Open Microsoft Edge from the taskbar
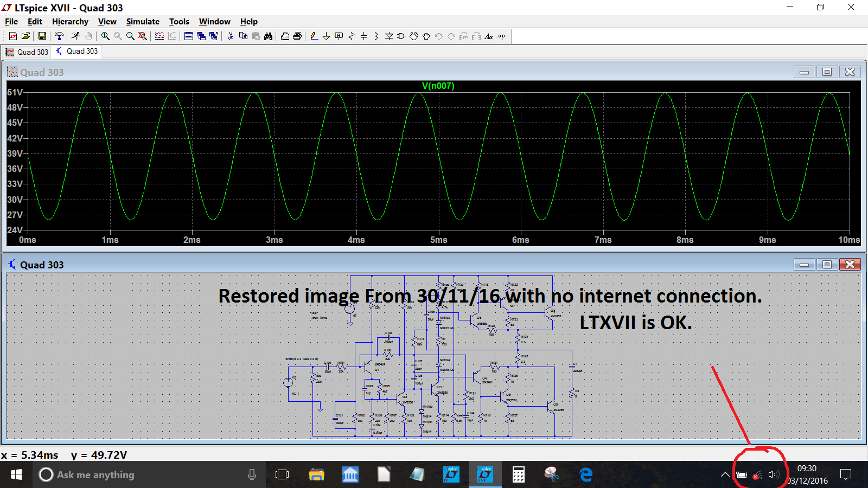 pyautogui.click(x=586, y=474)
